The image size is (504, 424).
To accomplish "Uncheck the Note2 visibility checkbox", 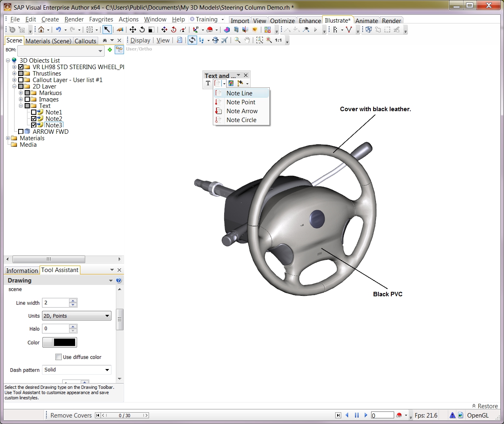I will point(34,119).
